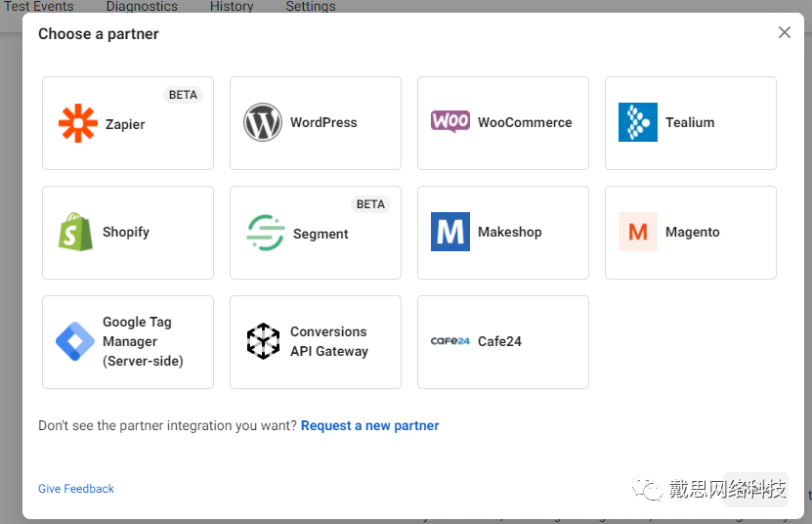Switch to the Test Events tab
812x524 pixels.
[39, 6]
